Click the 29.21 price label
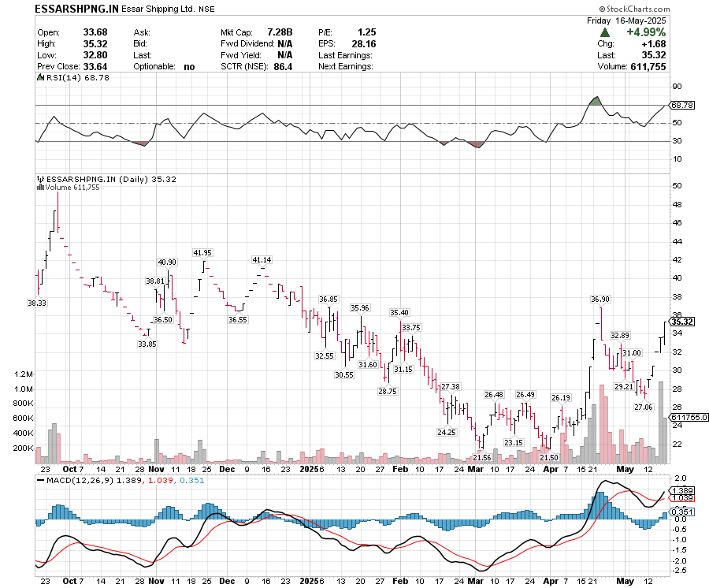The width and height of the screenshot is (709, 588). coord(624,387)
